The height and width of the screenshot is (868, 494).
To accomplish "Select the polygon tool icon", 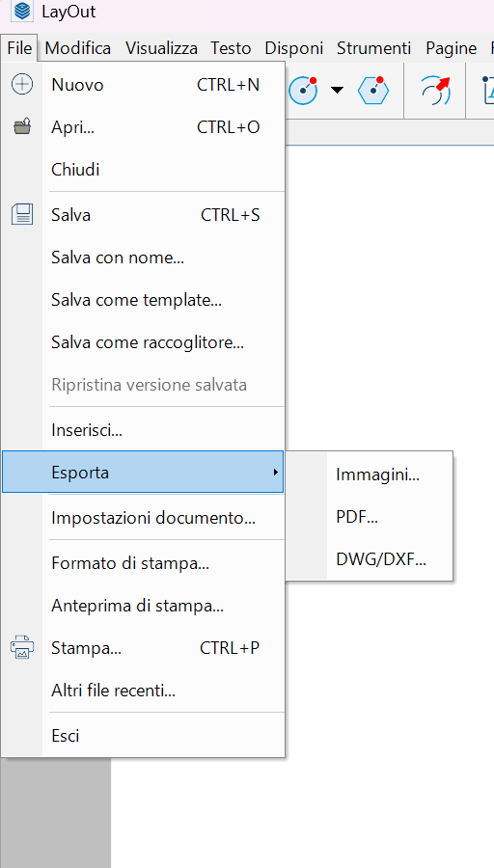I will (373, 90).
